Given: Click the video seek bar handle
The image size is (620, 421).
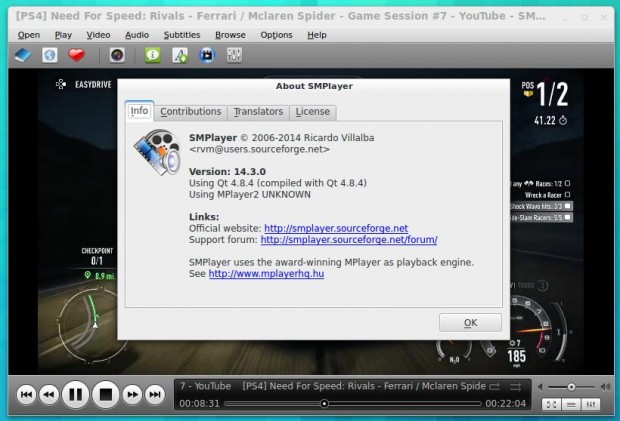Looking at the screenshot, I should point(324,404).
